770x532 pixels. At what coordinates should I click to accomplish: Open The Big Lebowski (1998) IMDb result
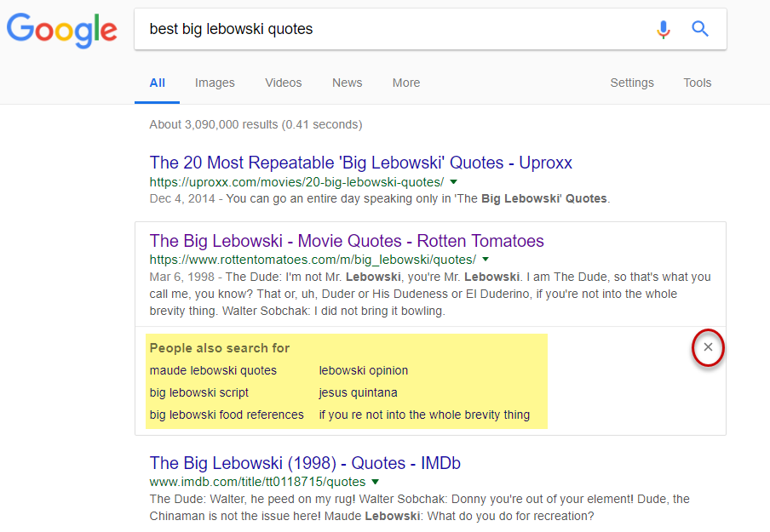point(305,463)
